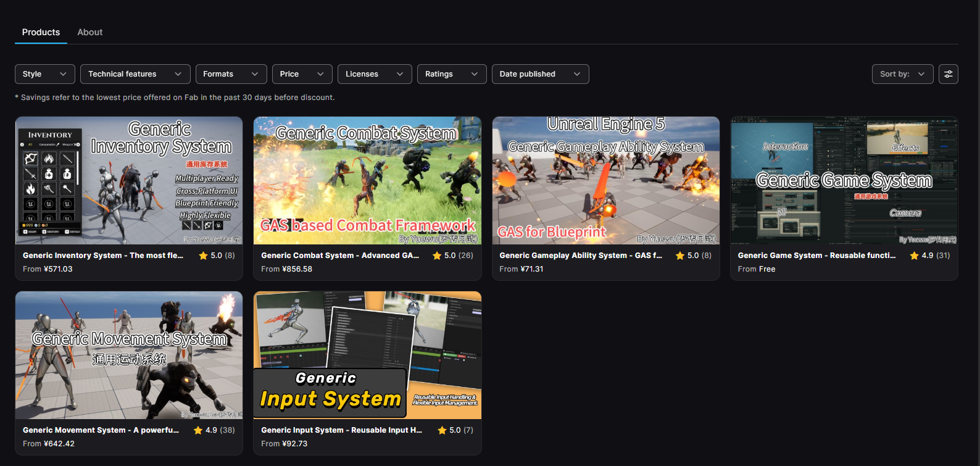Screen dimensions: 980x466
Task: Click the Generic Input System title link
Action: click(x=341, y=430)
